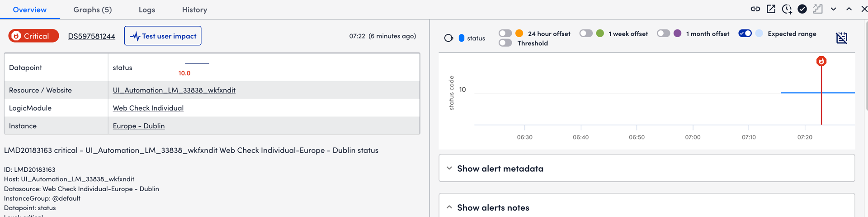The width and height of the screenshot is (868, 217).
Task: Close the alert details panel
Action: pos(864,9)
